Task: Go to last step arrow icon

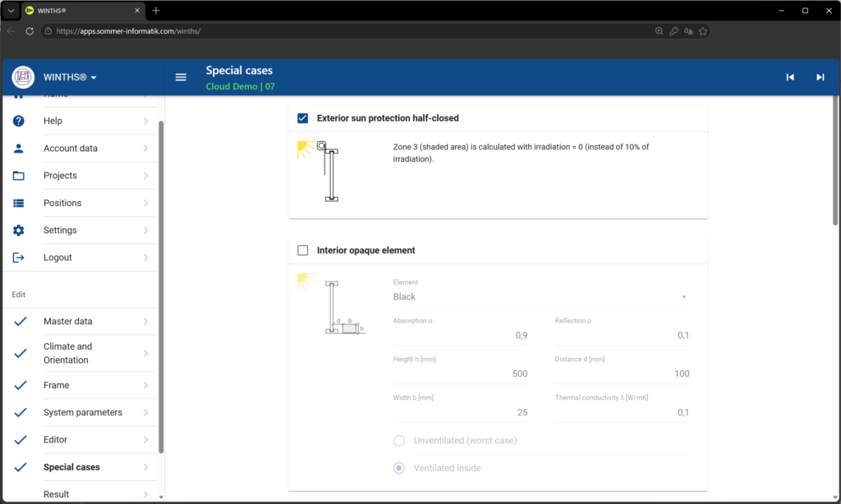Action: pyautogui.click(x=820, y=77)
